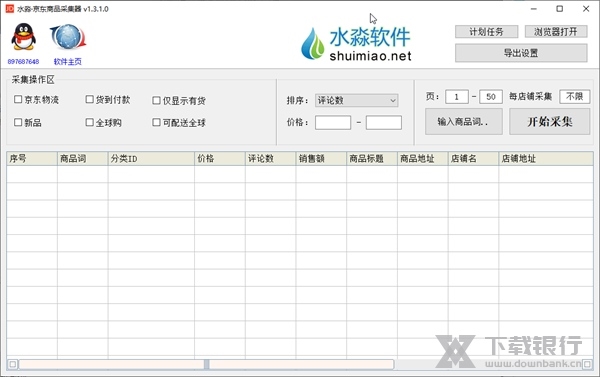Click the 店铺地址 column header

click(x=546, y=158)
